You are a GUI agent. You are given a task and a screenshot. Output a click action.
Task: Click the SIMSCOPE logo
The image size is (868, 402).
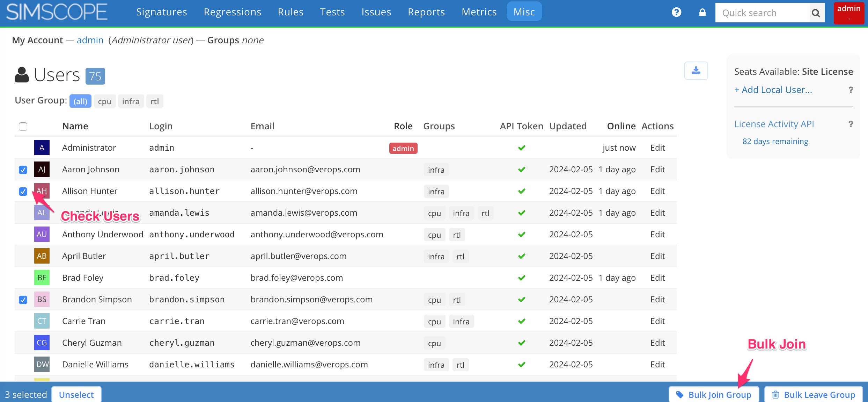pyautogui.click(x=57, y=12)
